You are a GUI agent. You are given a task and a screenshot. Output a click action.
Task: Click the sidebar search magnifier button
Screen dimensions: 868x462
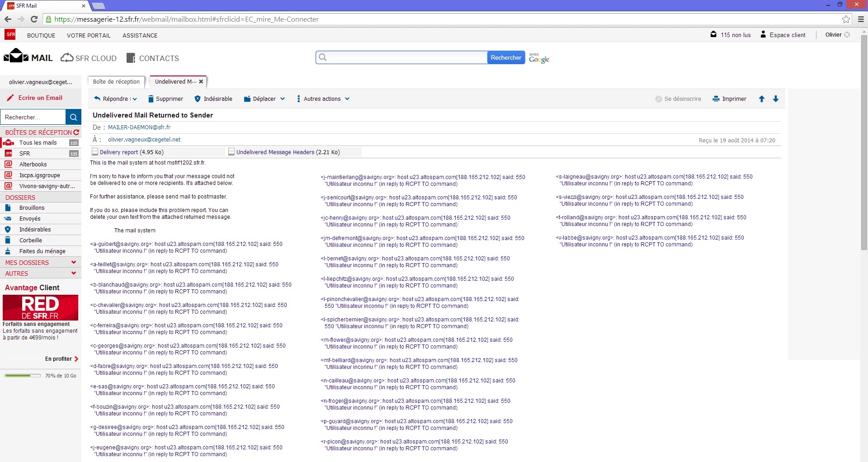pos(73,117)
